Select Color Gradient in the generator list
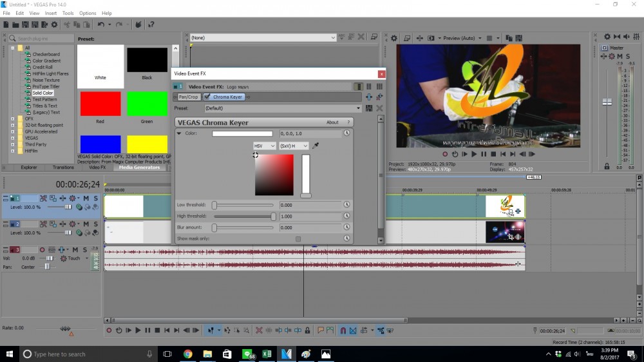 [x=46, y=61]
